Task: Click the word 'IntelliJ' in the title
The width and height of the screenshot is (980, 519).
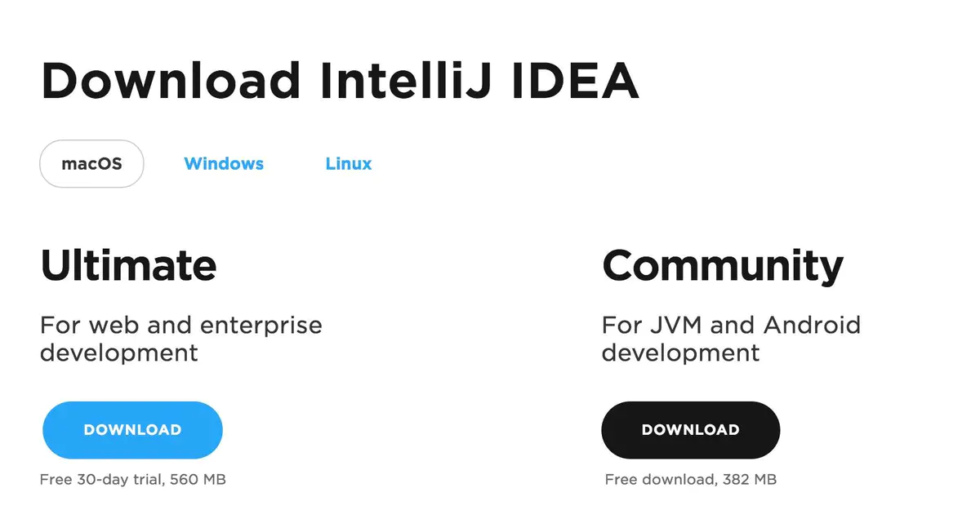Action: (x=407, y=80)
